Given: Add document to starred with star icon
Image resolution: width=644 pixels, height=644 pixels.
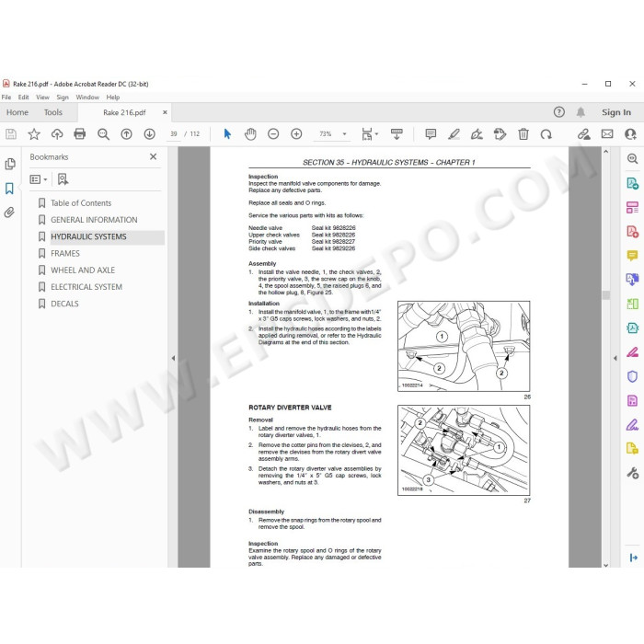Looking at the screenshot, I should pyautogui.click(x=34, y=134).
